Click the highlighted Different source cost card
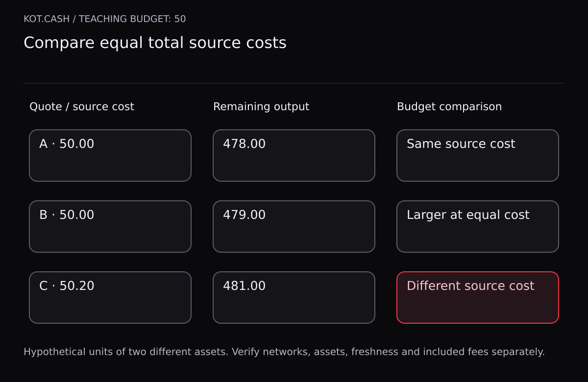The image size is (588, 382). pos(478,297)
